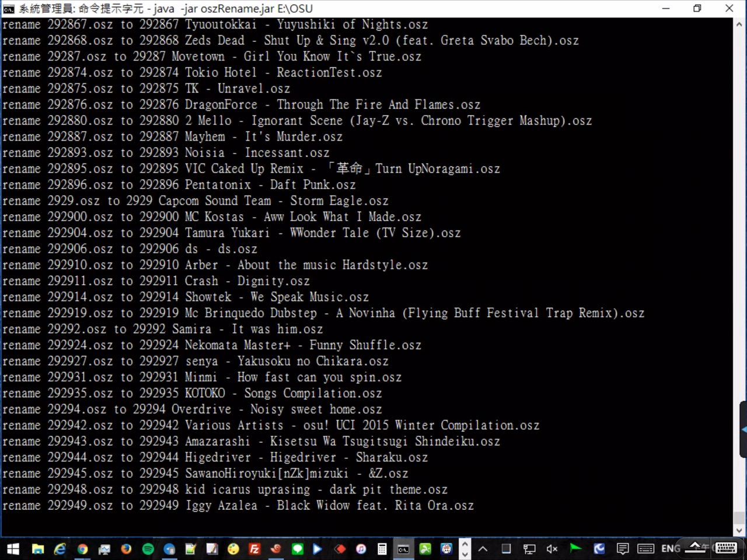Click the Zeds Dead - Shut Up & Sing line
747x560 pixels.
click(291, 41)
